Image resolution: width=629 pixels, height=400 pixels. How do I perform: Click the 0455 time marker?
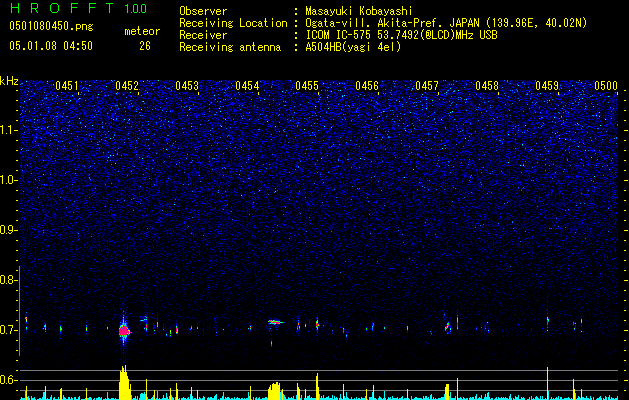307,86
